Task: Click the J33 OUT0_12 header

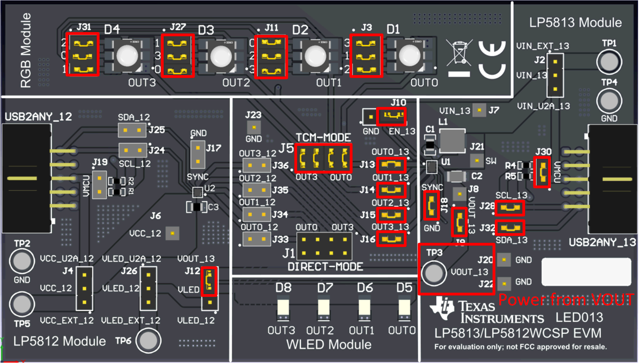Action: click(x=256, y=239)
